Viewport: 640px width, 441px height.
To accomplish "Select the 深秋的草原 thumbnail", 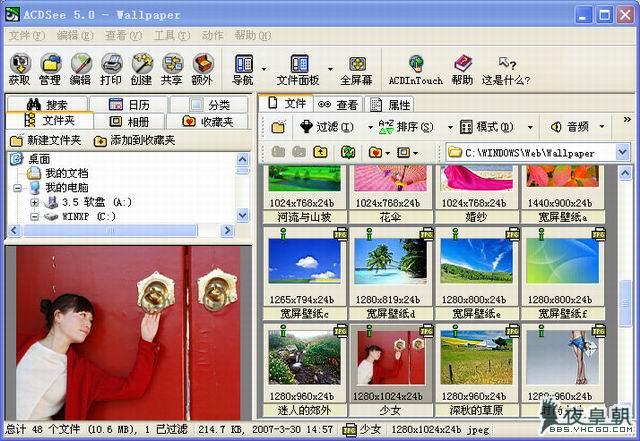I will tap(476, 370).
